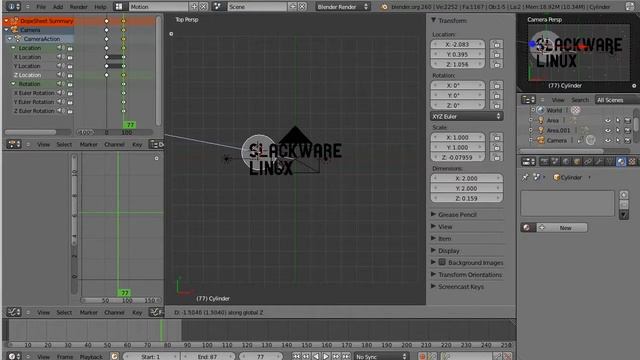
Task: Click the pin icon in Properties context row
Action: (525, 177)
